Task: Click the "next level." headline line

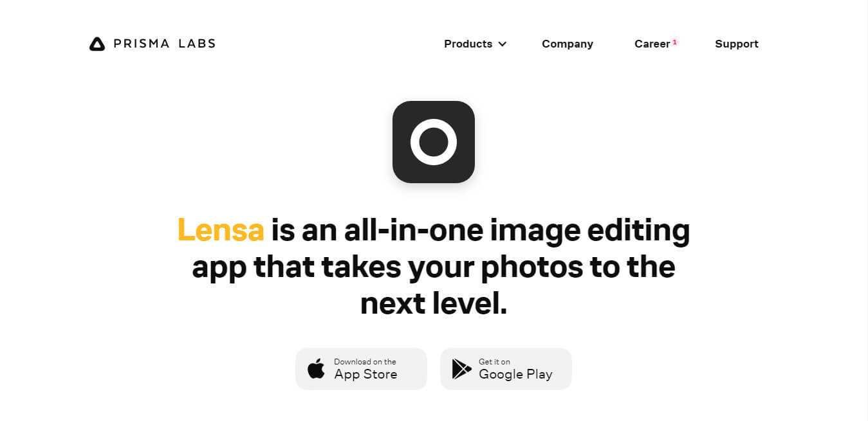Action: coord(434,303)
